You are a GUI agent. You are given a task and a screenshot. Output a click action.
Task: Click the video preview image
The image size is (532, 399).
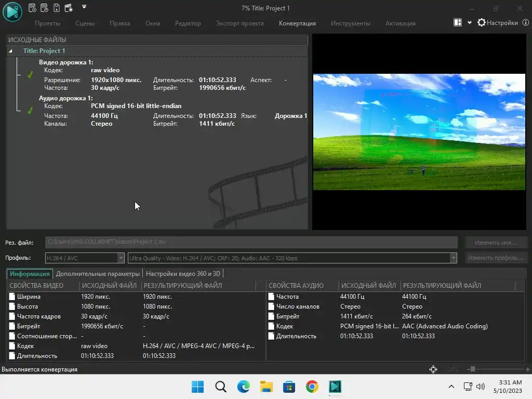pyautogui.click(x=419, y=131)
